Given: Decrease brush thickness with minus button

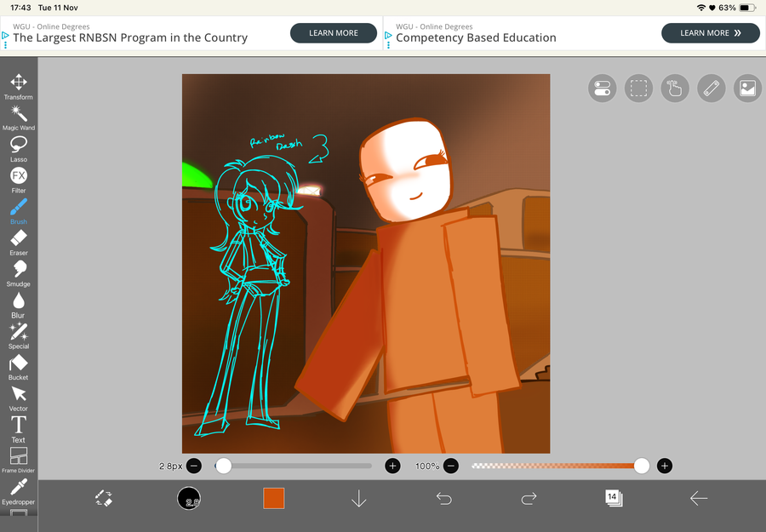Looking at the screenshot, I should point(194,466).
